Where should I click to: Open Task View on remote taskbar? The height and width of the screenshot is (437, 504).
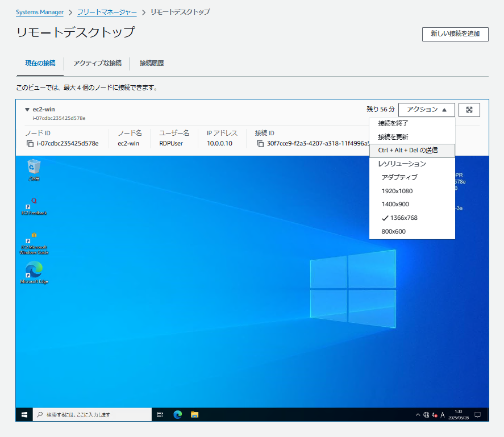tap(160, 415)
